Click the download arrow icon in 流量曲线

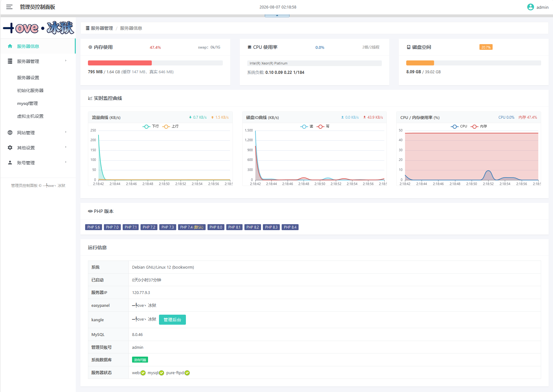pos(190,117)
